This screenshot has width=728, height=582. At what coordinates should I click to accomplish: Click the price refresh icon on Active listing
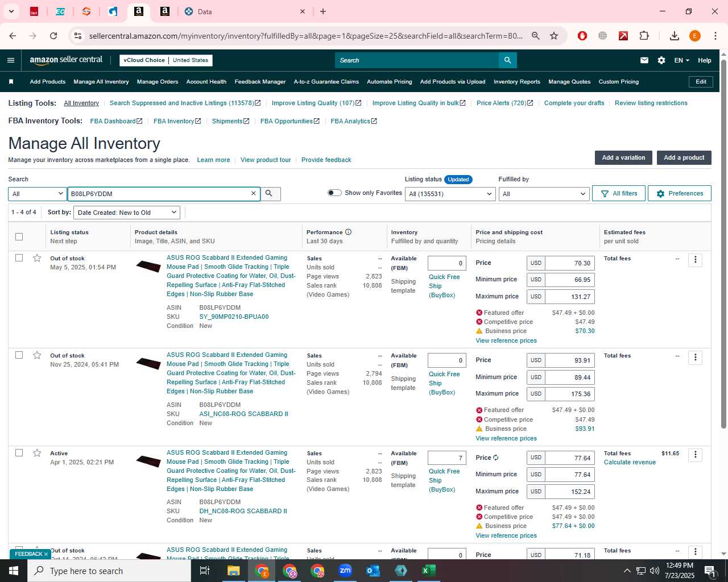click(x=496, y=458)
